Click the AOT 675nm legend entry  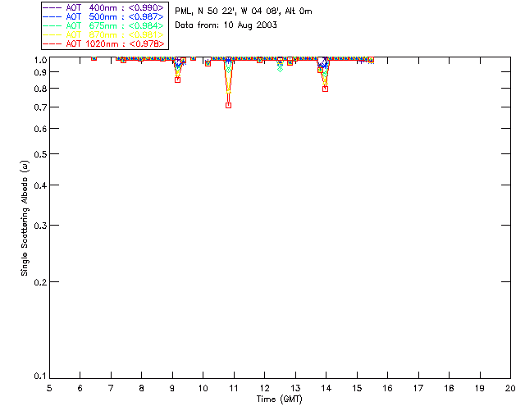pyautogui.click(x=103, y=25)
